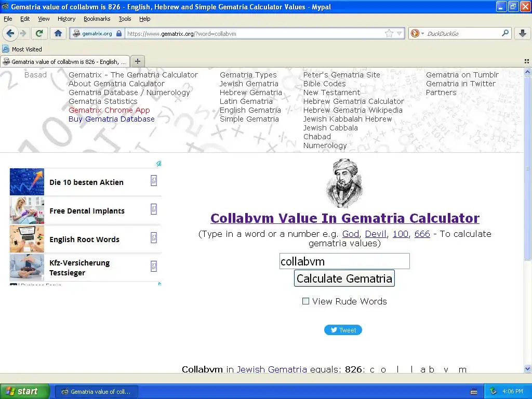Image resolution: width=532 pixels, height=399 pixels.
Task: Open the Tools menu
Action: [125, 19]
